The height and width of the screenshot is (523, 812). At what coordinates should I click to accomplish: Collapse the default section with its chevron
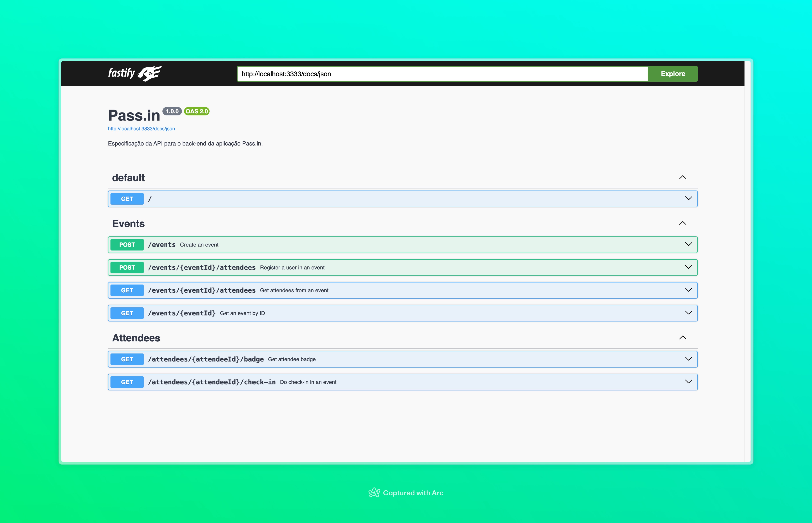coord(683,178)
